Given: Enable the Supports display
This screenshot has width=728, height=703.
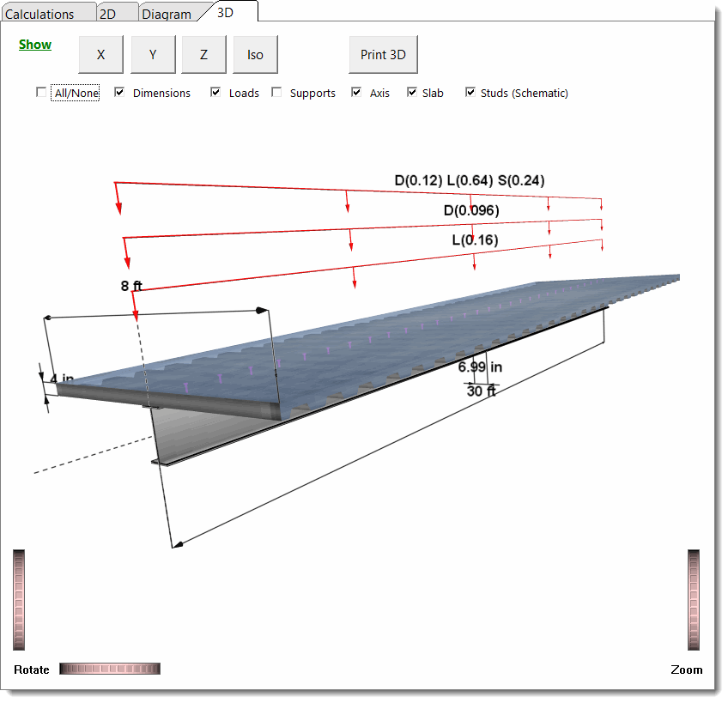Looking at the screenshot, I should pyautogui.click(x=276, y=92).
